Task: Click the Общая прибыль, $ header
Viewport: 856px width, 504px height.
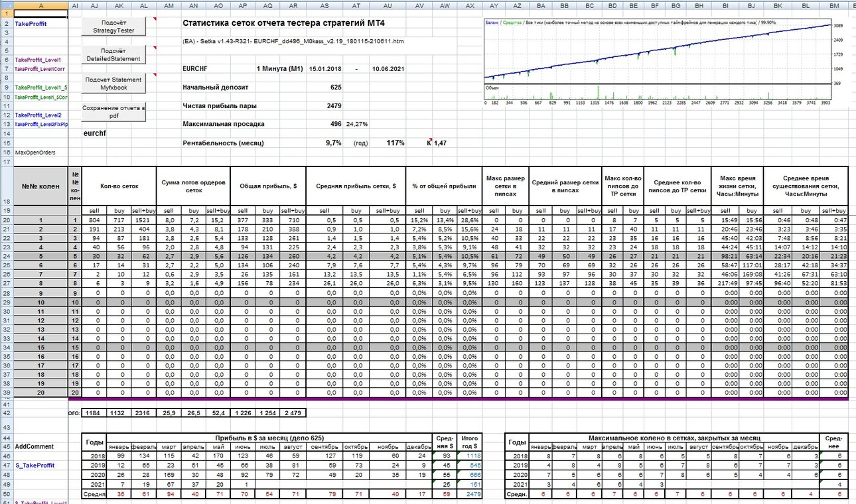Action: tap(269, 186)
